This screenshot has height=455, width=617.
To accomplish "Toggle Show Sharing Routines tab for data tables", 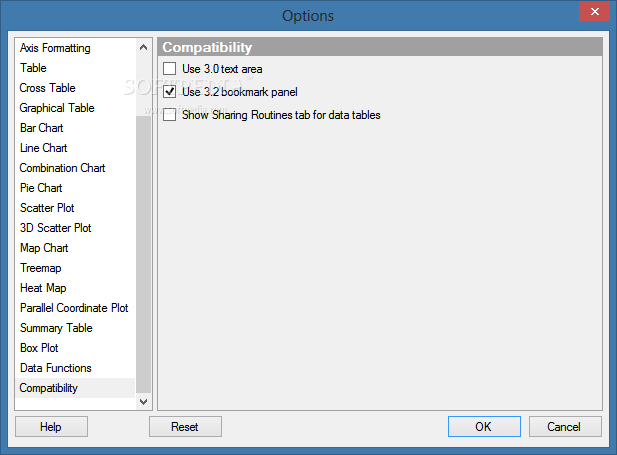I will (170, 115).
